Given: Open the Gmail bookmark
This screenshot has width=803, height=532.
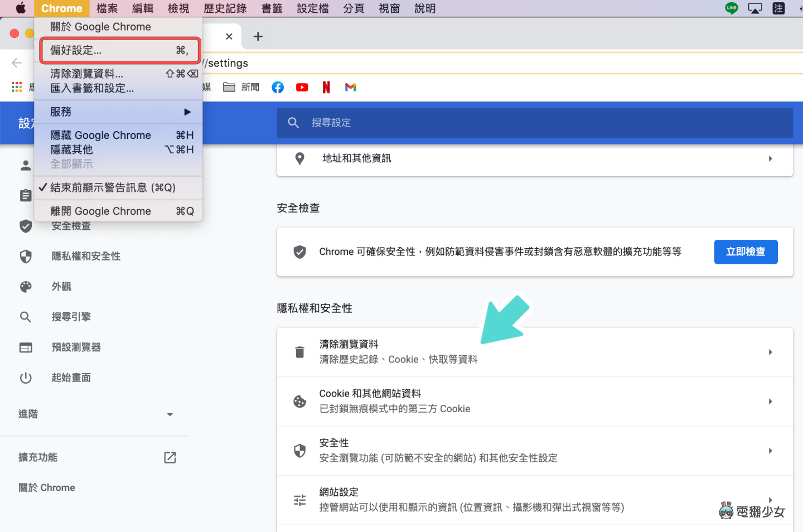Looking at the screenshot, I should [x=350, y=87].
